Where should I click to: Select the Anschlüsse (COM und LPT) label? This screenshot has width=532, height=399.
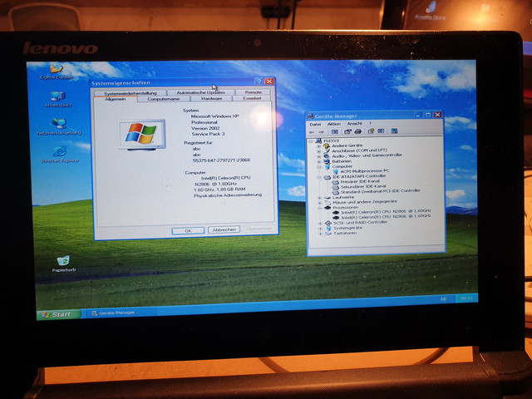tap(359, 150)
